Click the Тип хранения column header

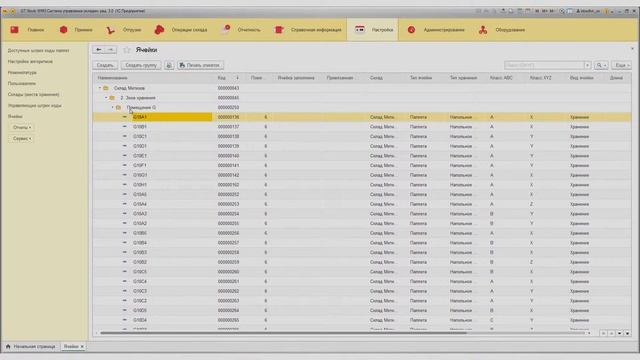(463, 78)
